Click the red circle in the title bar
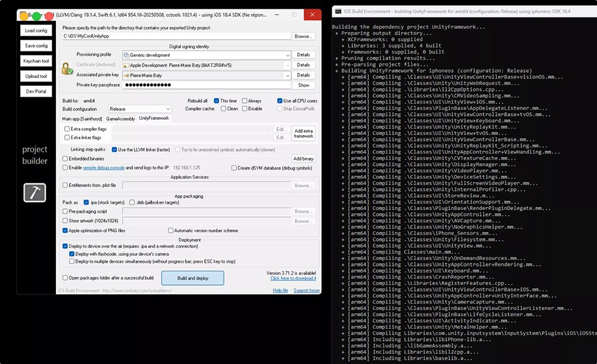 click(49, 16)
